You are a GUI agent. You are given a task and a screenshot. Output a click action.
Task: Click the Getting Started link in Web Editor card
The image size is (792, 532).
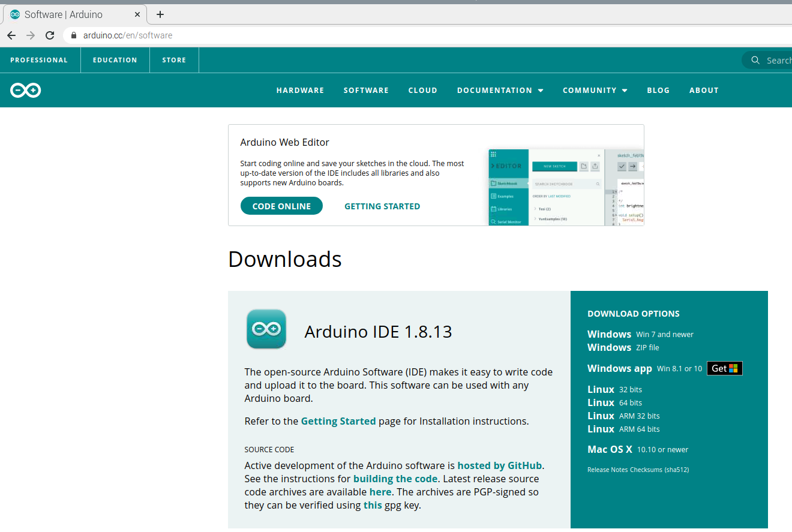click(x=382, y=206)
